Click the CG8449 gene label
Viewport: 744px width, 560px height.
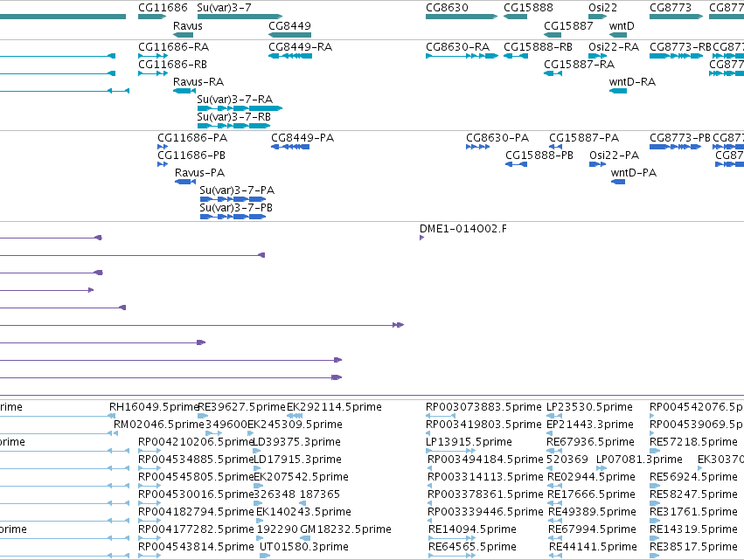pyautogui.click(x=289, y=25)
